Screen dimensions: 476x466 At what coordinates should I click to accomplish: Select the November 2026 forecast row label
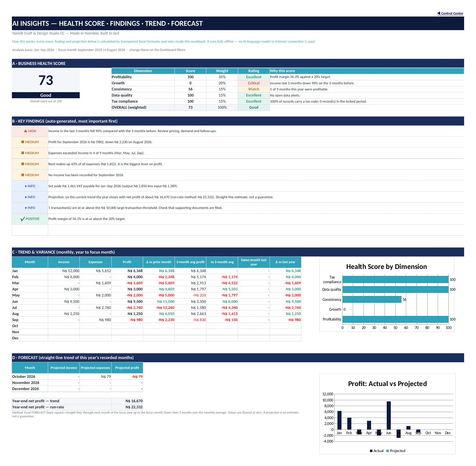(30, 383)
